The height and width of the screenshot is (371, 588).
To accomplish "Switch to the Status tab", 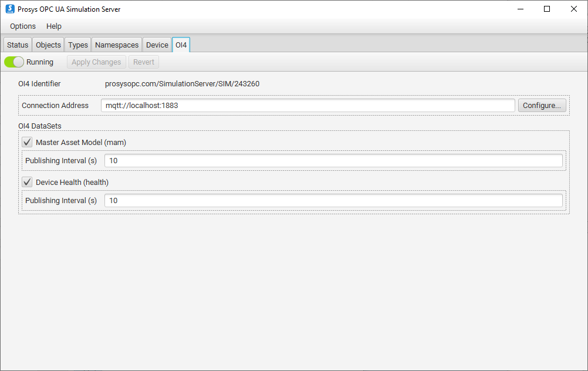I will [x=18, y=45].
